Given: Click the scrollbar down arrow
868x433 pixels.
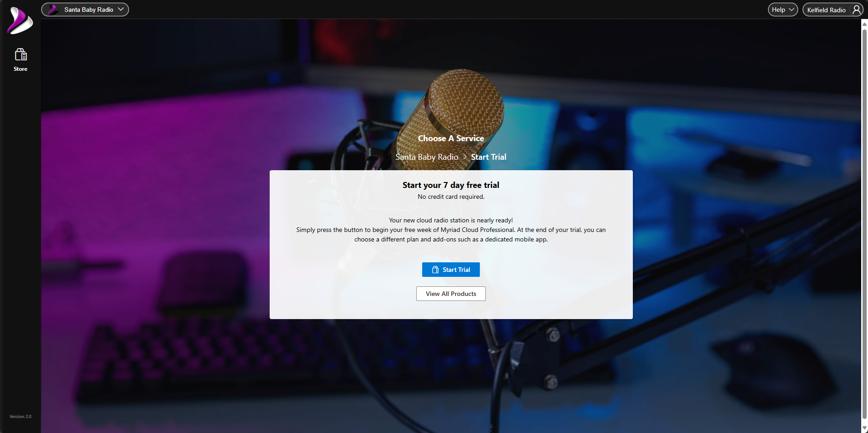Looking at the screenshot, I should click(x=864, y=429).
